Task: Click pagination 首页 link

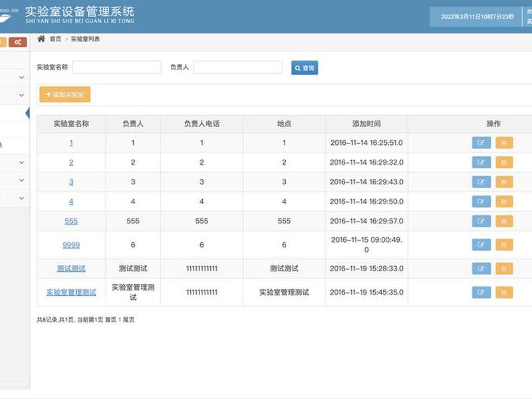Action: (110, 320)
